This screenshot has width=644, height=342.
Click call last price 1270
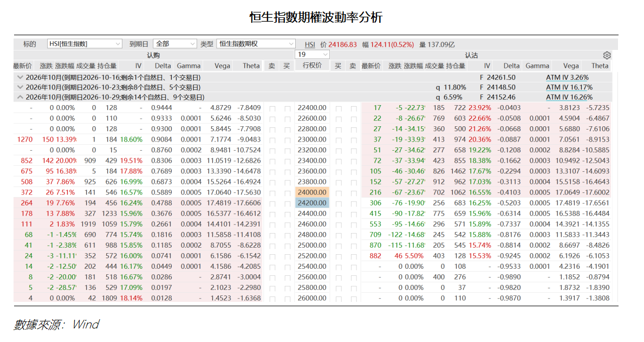click(24, 139)
